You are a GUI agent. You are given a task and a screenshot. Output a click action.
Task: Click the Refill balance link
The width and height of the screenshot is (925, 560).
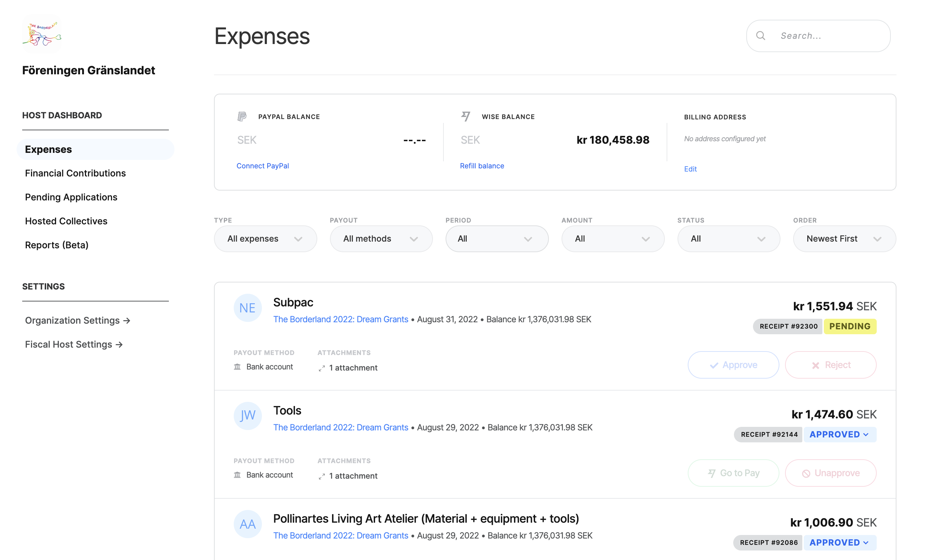[482, 166]
